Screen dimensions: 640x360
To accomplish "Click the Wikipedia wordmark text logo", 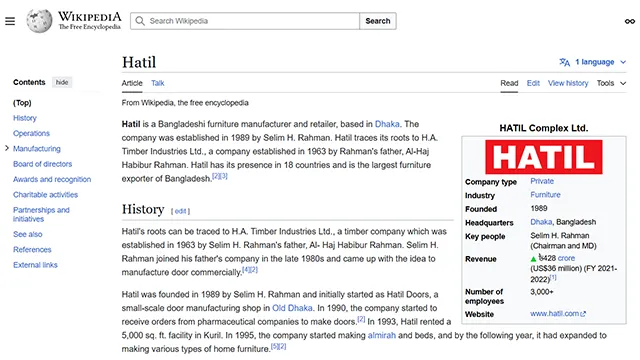I will pyautogui.click(x=90, y=20).
